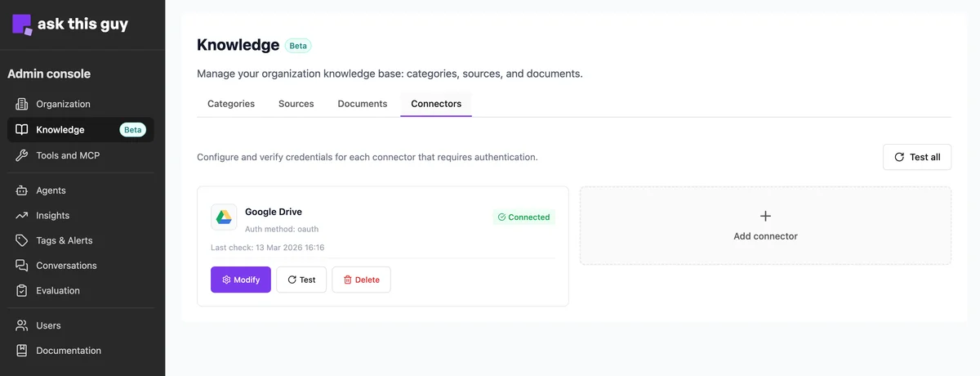
Task: Test the Google Drive connector
Action: [301, 280]
